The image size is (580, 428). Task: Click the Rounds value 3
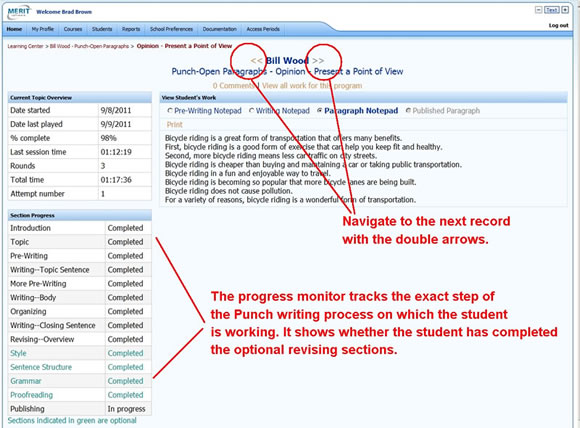[x=103, y=166]
